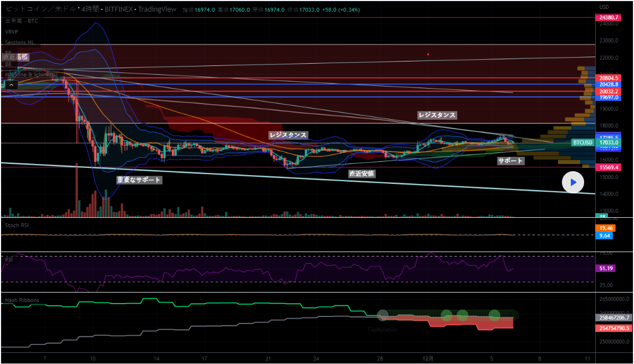The height and width of the screenshot is (364, 634).
Task: Click the 重要なサポート annotation label
Action: (x=139, y=180)
